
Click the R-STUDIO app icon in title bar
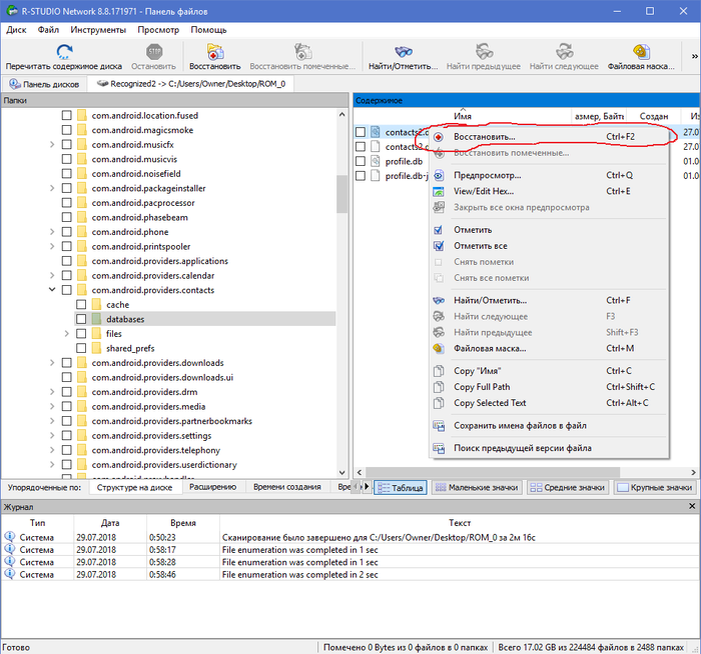tap(12, 11)
